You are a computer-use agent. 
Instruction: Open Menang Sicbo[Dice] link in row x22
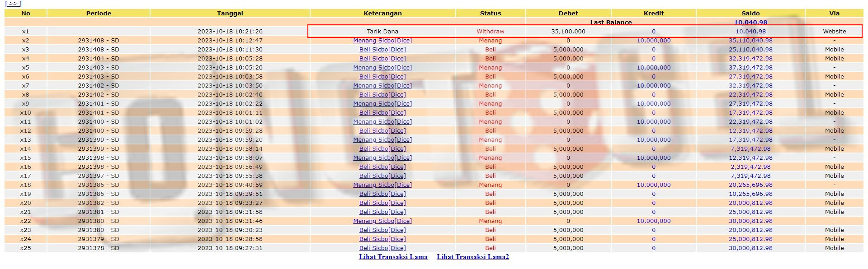pyautogui.click(x=382, y=221)
